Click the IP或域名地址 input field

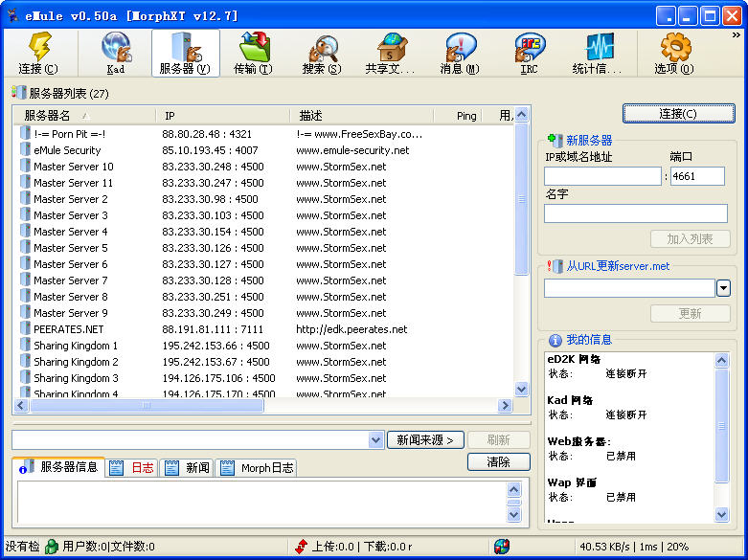click(602, 176)
